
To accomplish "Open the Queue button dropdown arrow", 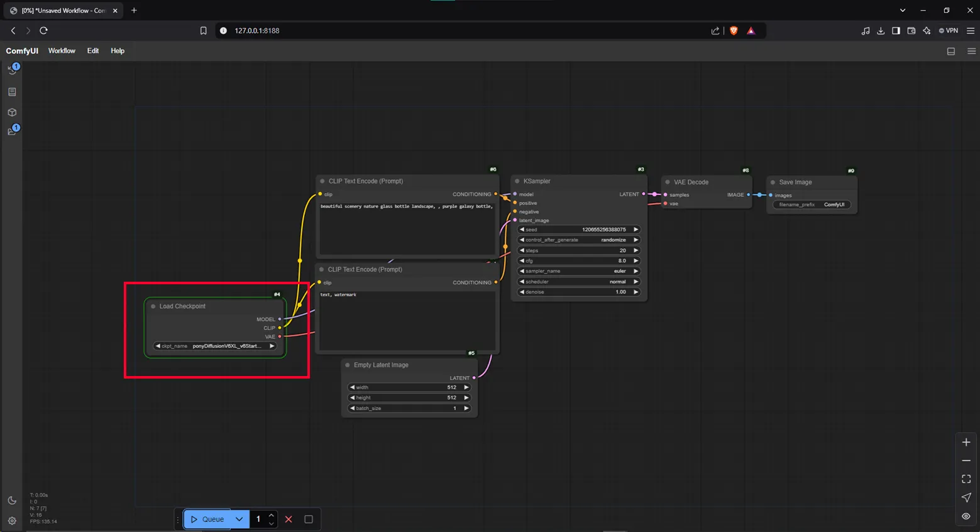I will coord(239,519).
